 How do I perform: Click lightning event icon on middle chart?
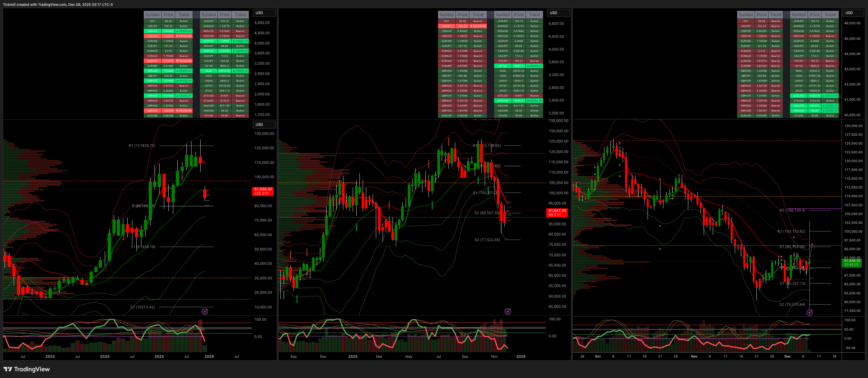pyautogui.click(x=507, y=311)
